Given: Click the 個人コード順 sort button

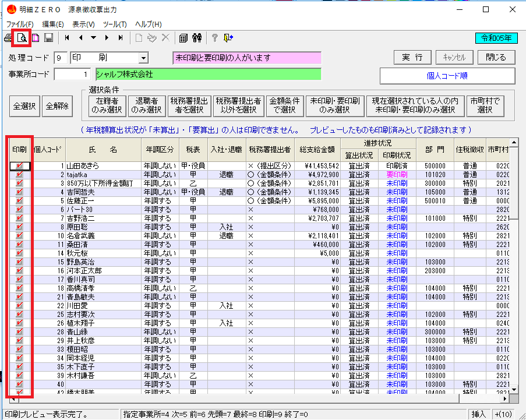Looking at the screenshot, I should click(447, 76).
